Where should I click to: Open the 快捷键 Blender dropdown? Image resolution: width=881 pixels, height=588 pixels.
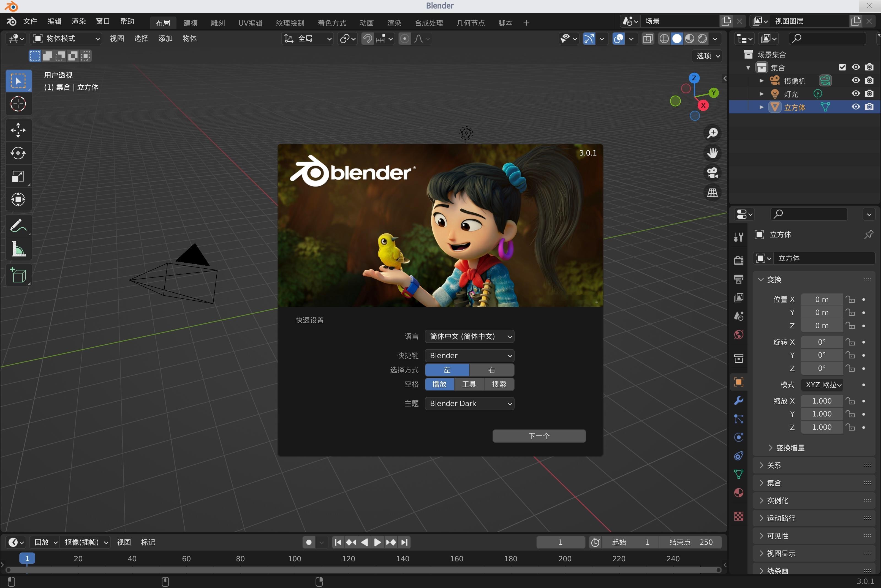(x=469, y=355)
